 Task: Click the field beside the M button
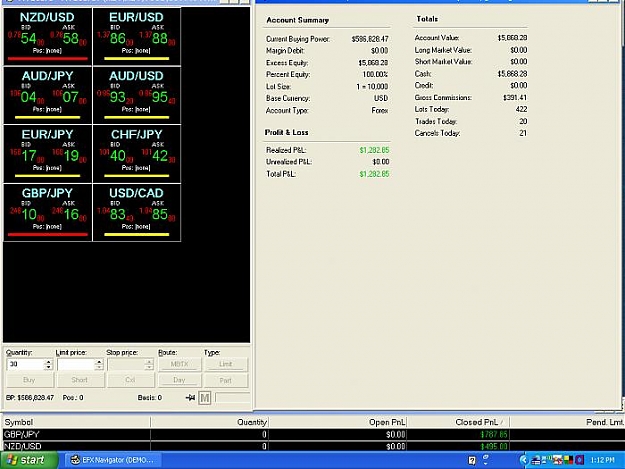tap(232, 398)
